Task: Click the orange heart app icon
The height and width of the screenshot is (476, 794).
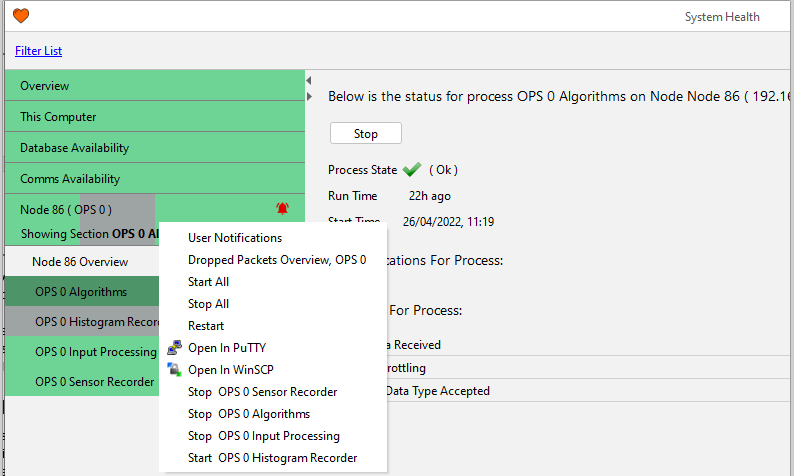Action: [20, 16]
